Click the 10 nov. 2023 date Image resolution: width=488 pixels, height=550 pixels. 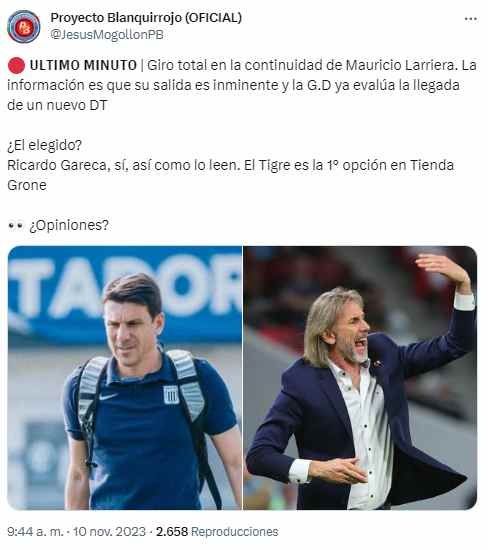[x=109, y=531]
